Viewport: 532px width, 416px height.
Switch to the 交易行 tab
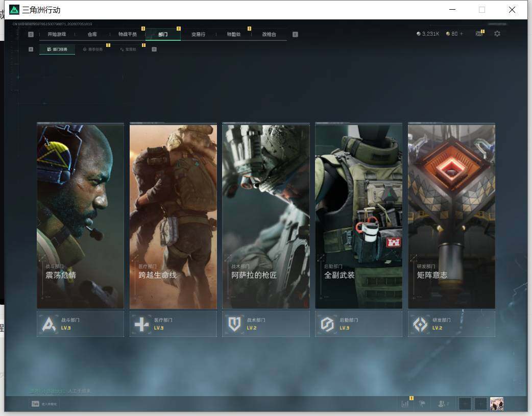pos(198,34)
